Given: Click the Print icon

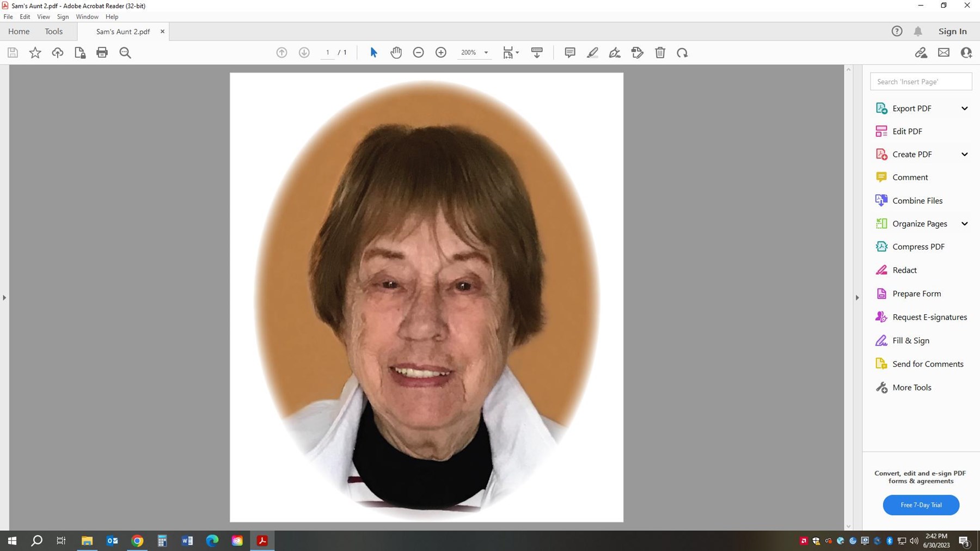Looking at the screenshot, I should (102, 52).
